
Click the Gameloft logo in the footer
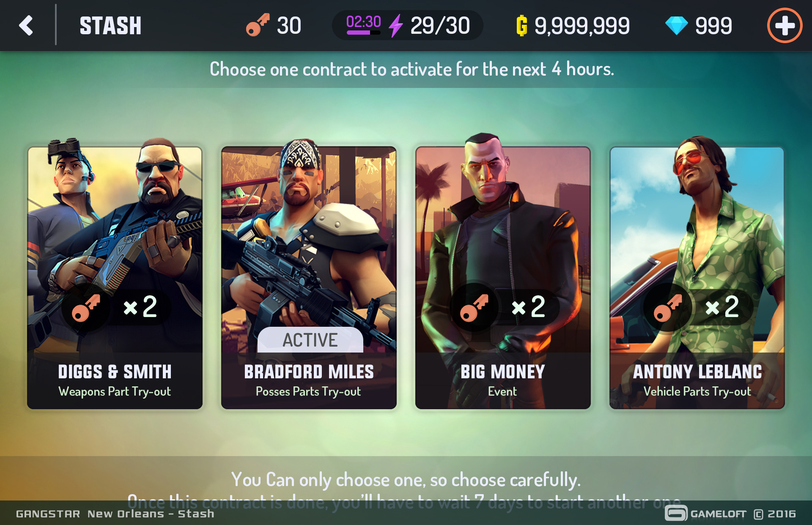705,514
